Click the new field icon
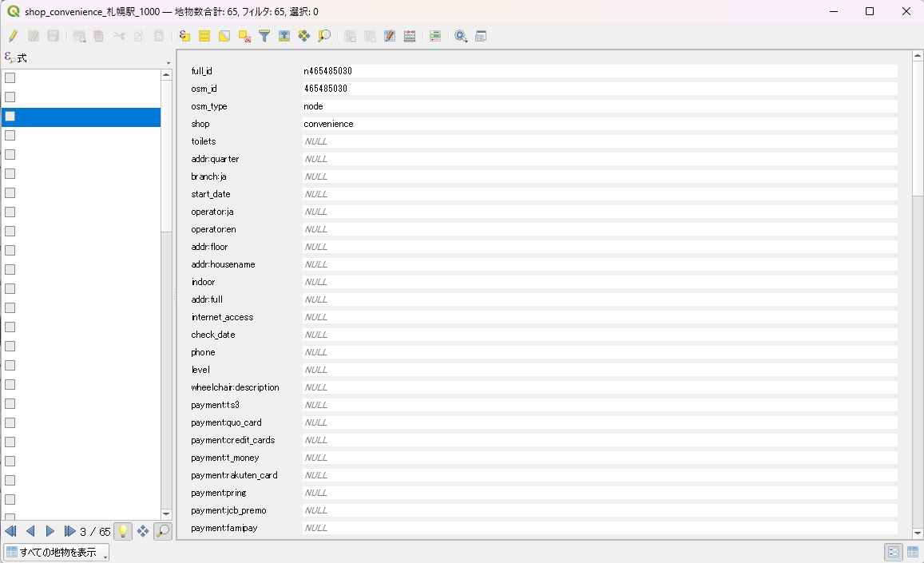 tap(350, 37)
